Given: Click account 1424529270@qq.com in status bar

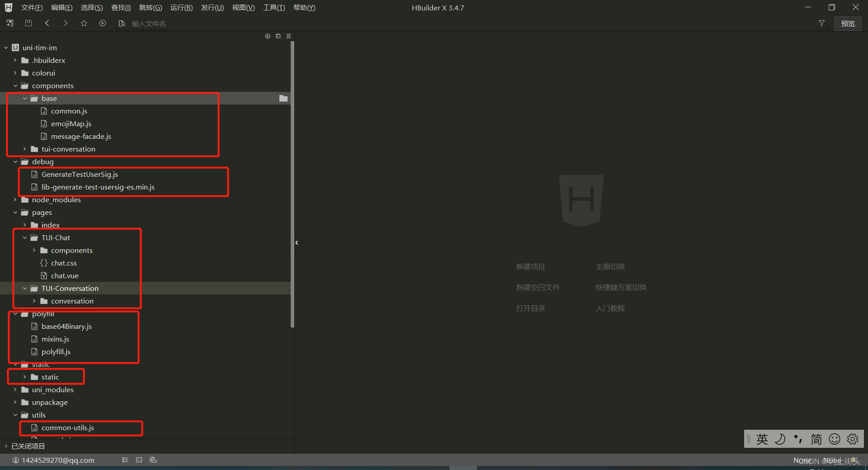Looking at the screenshot, I should [x=58, y=460].
